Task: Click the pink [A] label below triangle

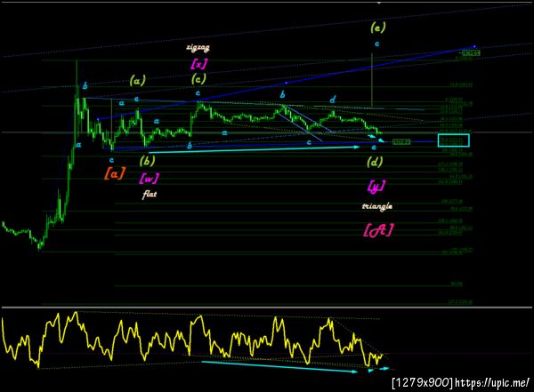Action: pos(378,230)
